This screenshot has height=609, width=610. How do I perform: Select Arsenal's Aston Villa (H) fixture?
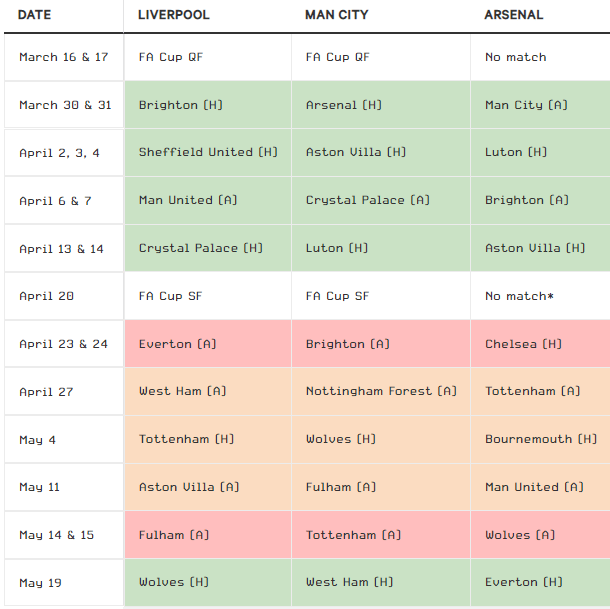tap(540, 248)
